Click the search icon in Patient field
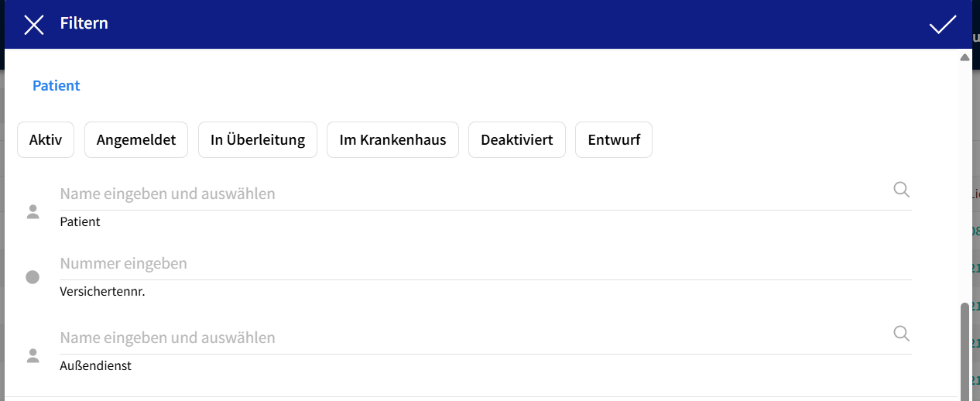This screenshot has width=980, height=401. point(901,190)
